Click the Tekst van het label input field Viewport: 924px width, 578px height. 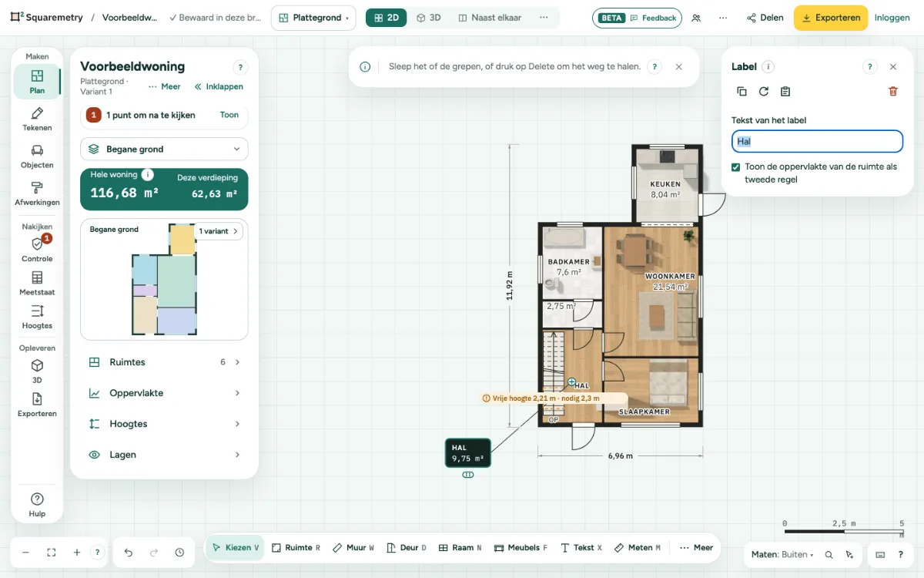tap(817, 141)
